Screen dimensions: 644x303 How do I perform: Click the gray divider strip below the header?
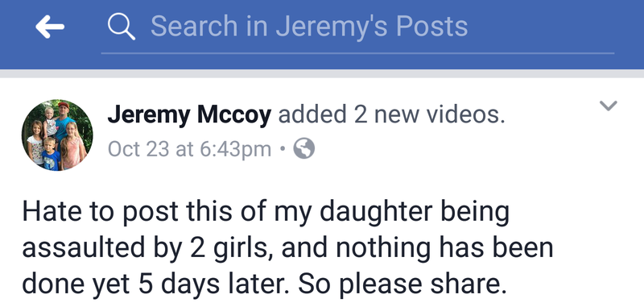point(322,73)
